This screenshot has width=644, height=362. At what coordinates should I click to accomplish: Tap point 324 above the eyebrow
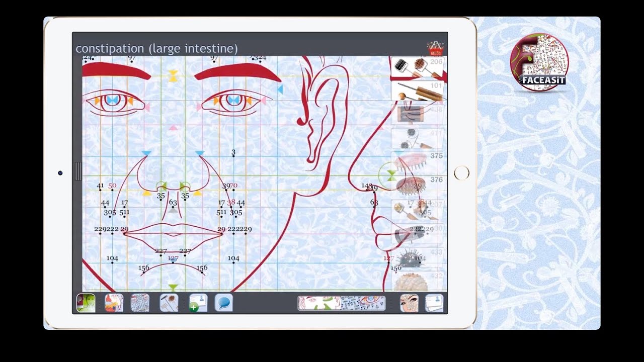(259, 58)
